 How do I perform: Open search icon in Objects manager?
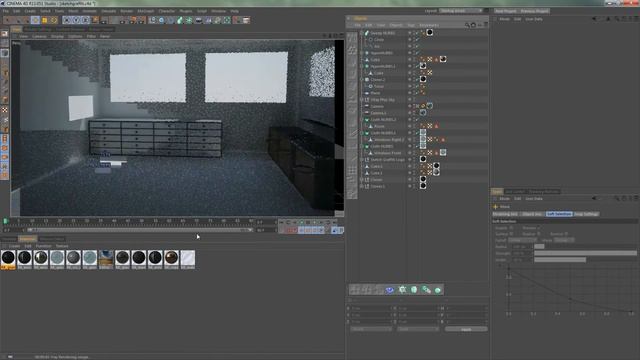pyautogui.click(x=467, y=25)
